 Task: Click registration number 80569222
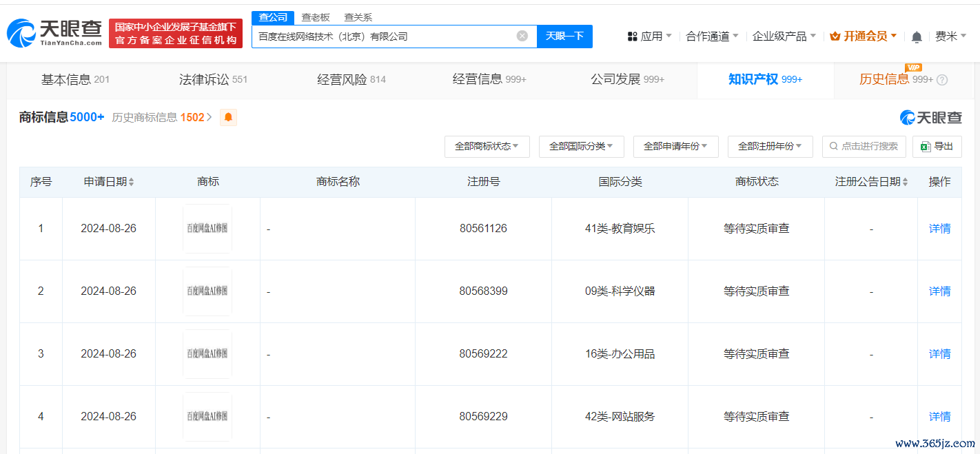tap(483, 354)
